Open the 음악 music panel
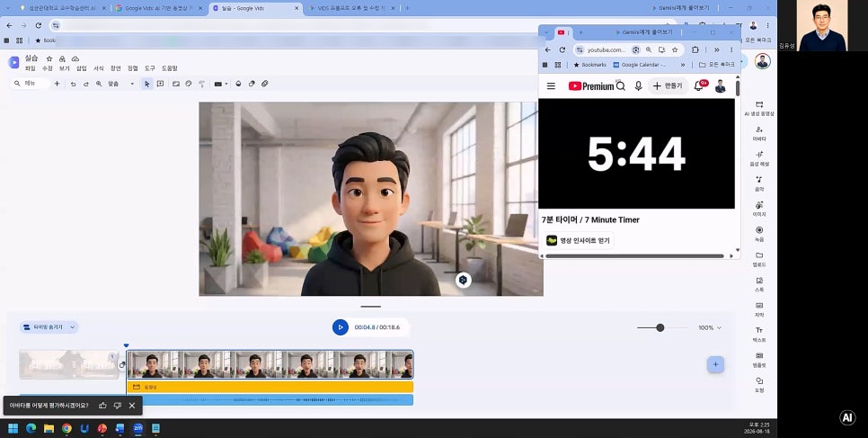 pyautogui.click(x=759, y=183)
